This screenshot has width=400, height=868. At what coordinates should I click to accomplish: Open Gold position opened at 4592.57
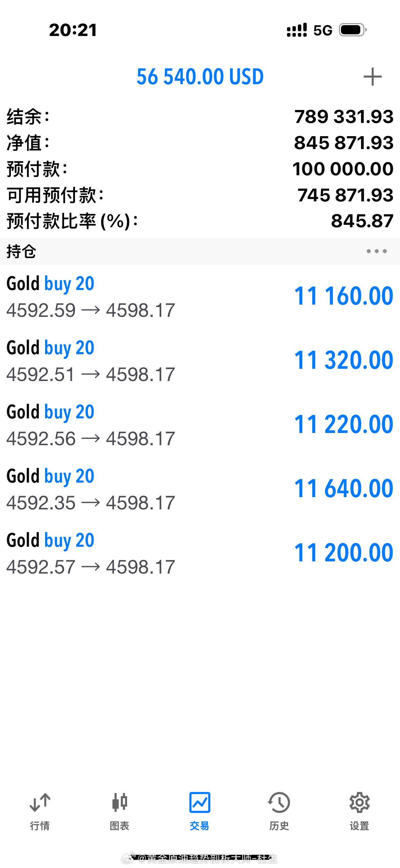tap(200, 553)
